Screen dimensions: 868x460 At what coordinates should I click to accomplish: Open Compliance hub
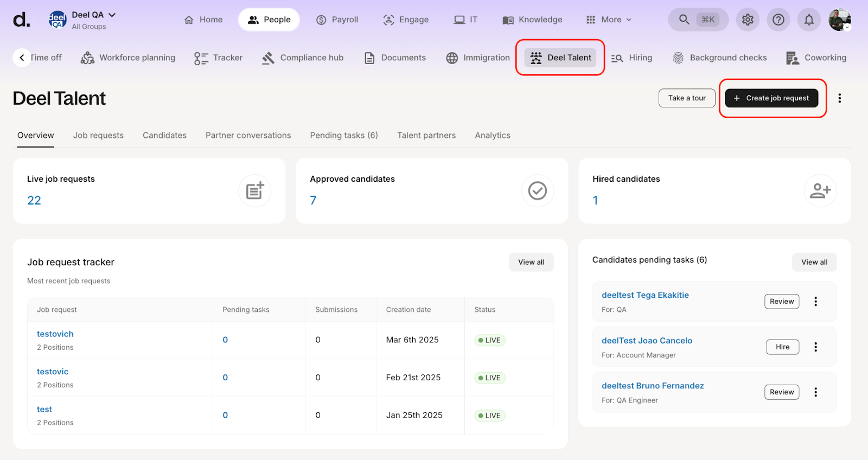pyautogui.click(x=303, y=58)
